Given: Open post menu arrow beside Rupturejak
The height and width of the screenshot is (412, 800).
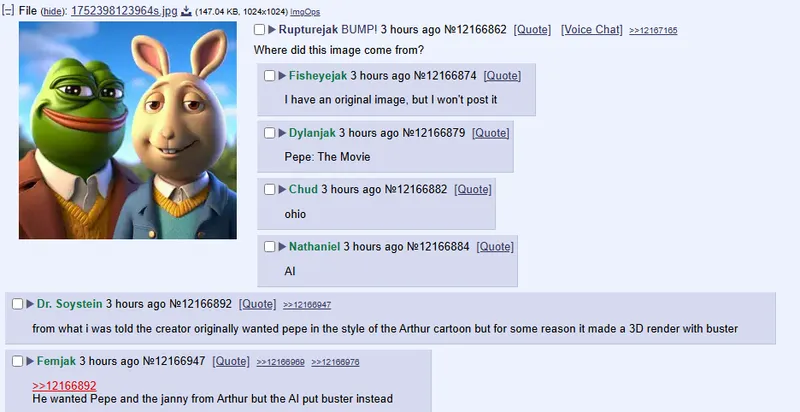Looking at the screenshot, I should click(272, 30).
